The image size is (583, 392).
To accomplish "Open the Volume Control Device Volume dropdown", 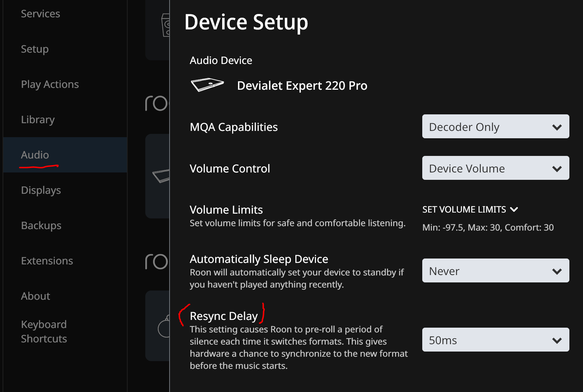I will (x=495, y=168).
